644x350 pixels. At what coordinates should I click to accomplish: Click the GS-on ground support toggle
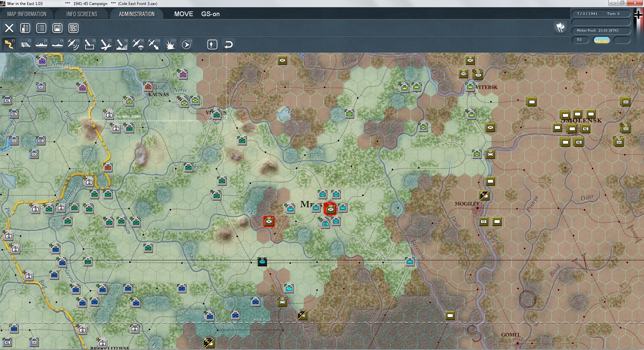(210, 14)
